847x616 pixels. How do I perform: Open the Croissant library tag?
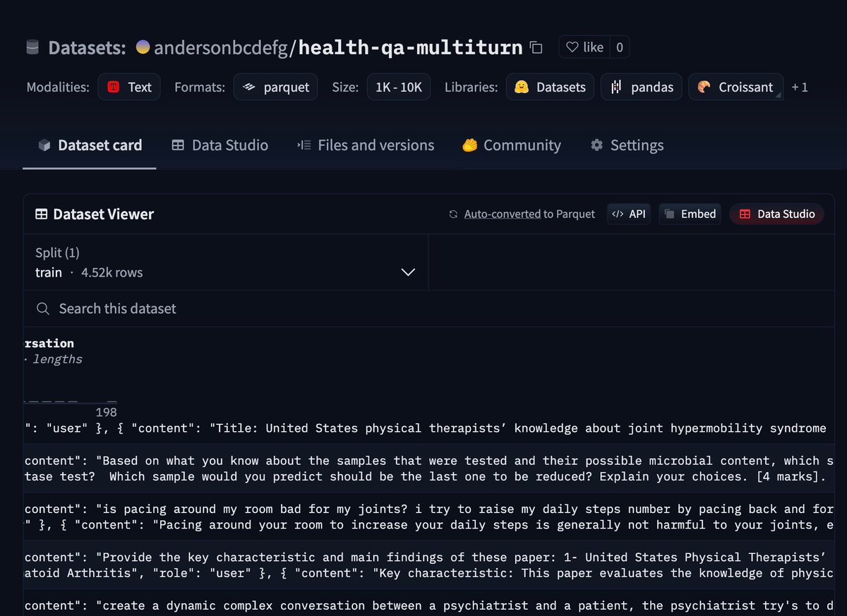(735, 87)
